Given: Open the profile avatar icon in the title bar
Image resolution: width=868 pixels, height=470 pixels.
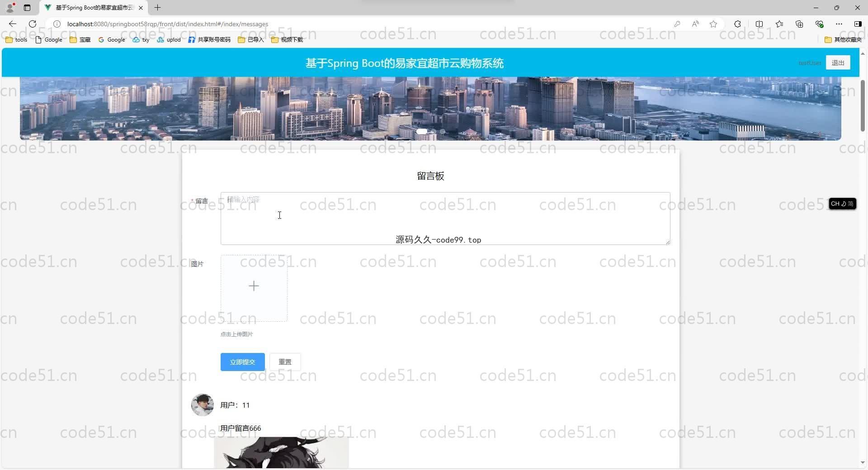Looking at the screenshot, I should point(10,7).
